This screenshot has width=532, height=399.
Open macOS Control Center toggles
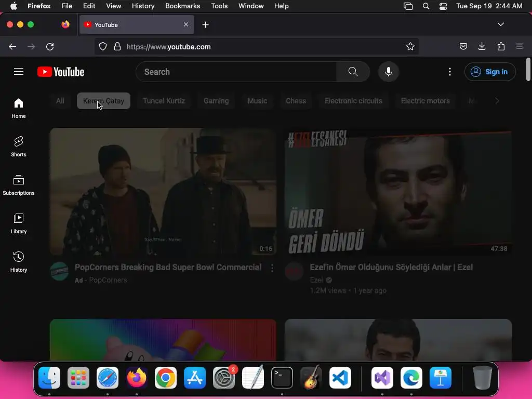click(443, 6)
